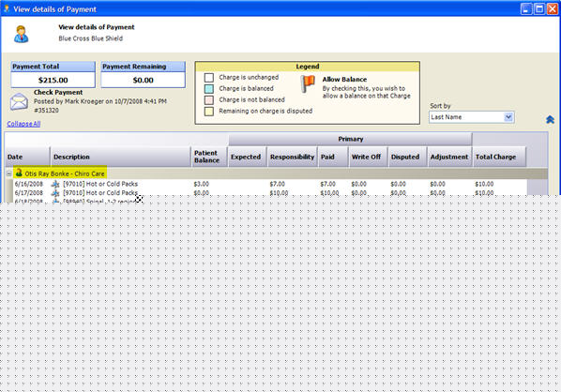561x392 pixels.
Task: Click the Allow Balance label
Action: (x=344, y=80)
